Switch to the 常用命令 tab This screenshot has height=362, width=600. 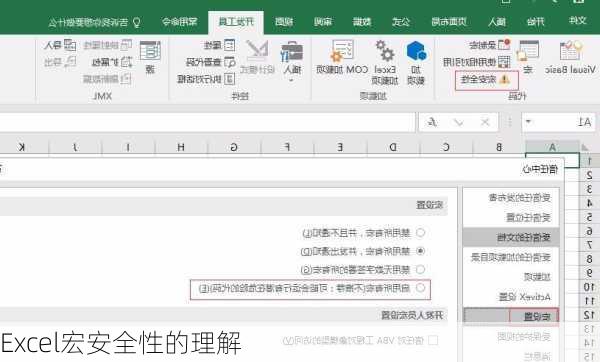[179, 22]
